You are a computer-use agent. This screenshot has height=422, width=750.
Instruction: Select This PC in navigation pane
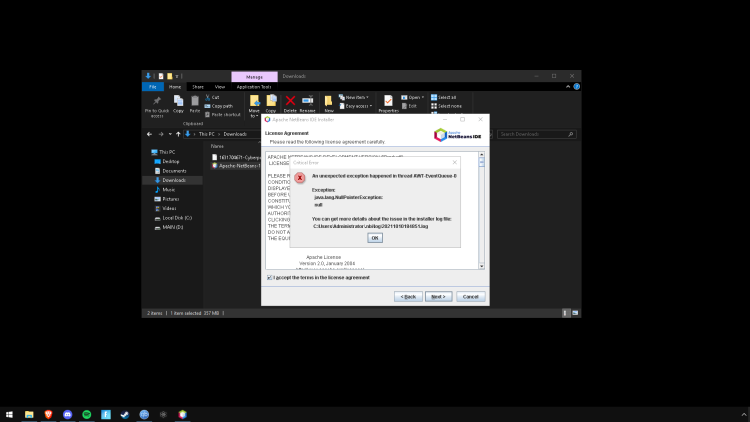click(x=167, y=152)
